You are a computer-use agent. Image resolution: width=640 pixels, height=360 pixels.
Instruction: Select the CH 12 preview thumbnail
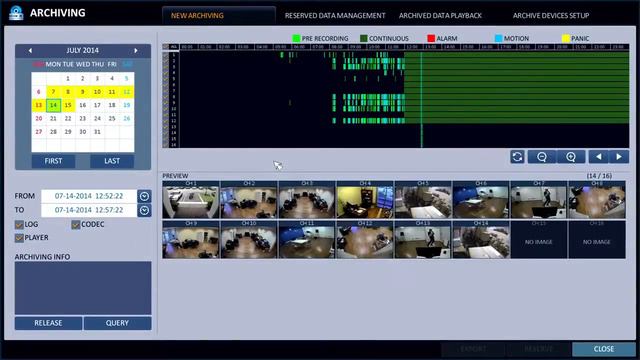click(x=364, y=240)
